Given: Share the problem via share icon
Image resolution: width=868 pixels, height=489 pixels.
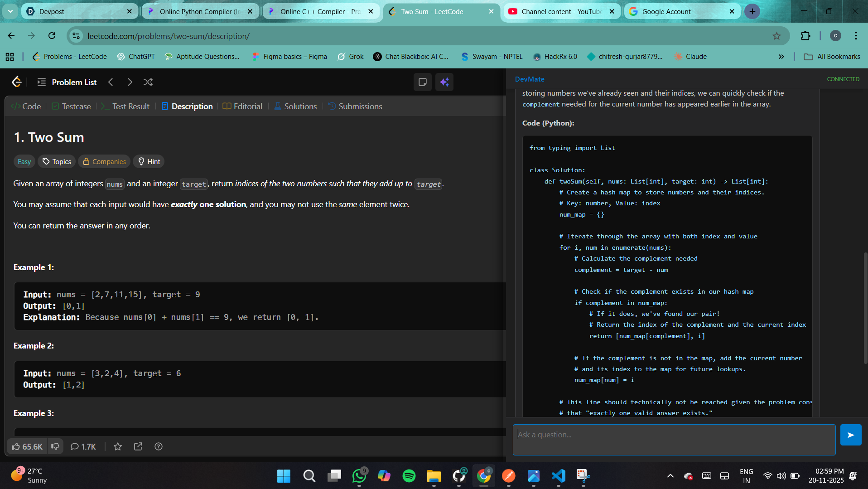Looking at the screenshot, I should click(x=138, y=446).
